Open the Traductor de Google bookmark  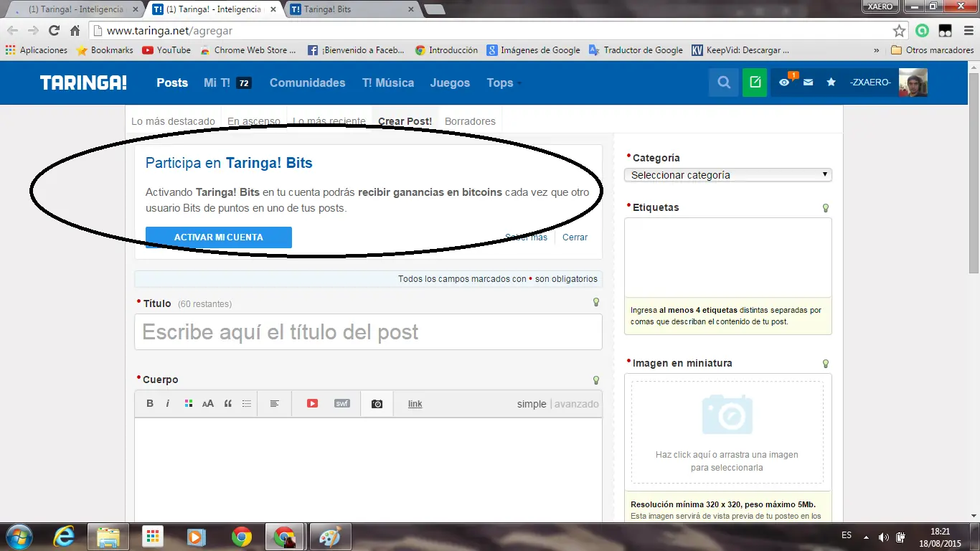[636, 50]
